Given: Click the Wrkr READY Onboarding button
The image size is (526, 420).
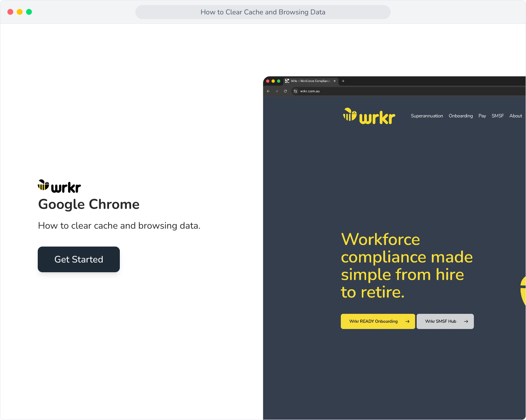Looking at the screenshot, I should pos(378,321).
